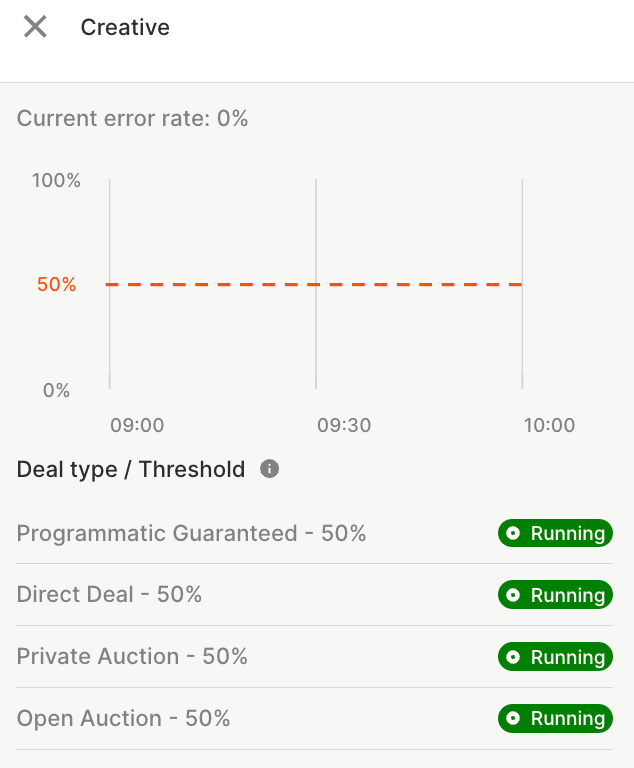Toggle the Running status for Open Auction

(x=555, y=719)
